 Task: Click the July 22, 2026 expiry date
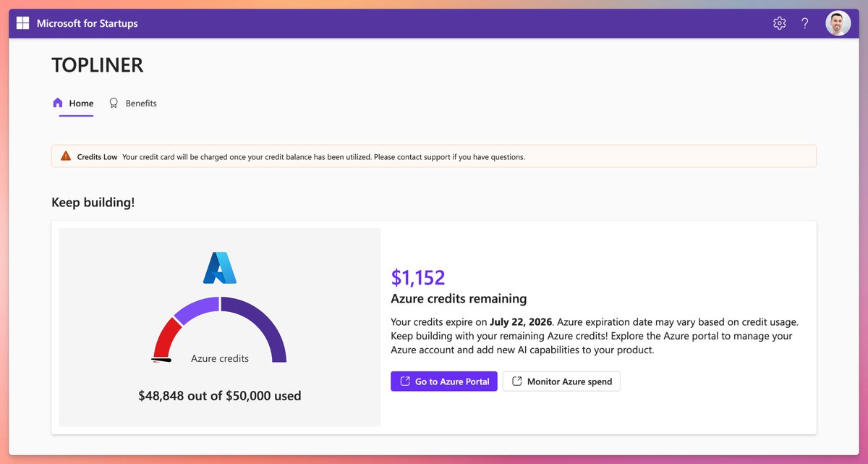pyautogui.click(x=520, y=321)
